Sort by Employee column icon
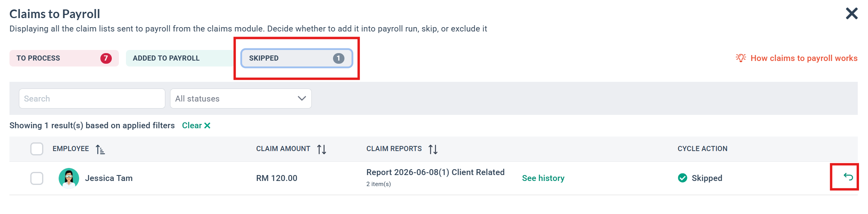The height and width of the screenshot is (214, 868). click(100, 149)
